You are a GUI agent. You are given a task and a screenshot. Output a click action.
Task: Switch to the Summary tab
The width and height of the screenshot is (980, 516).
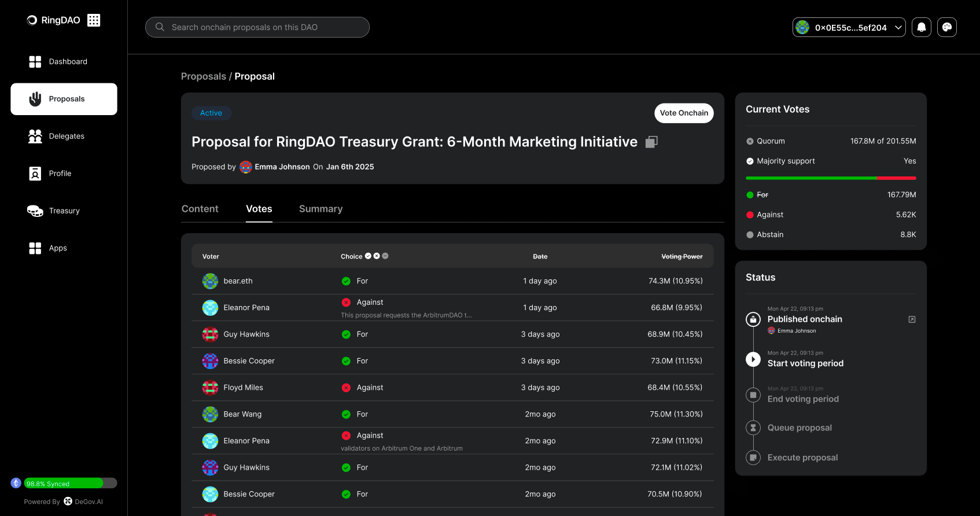[320, 209]
